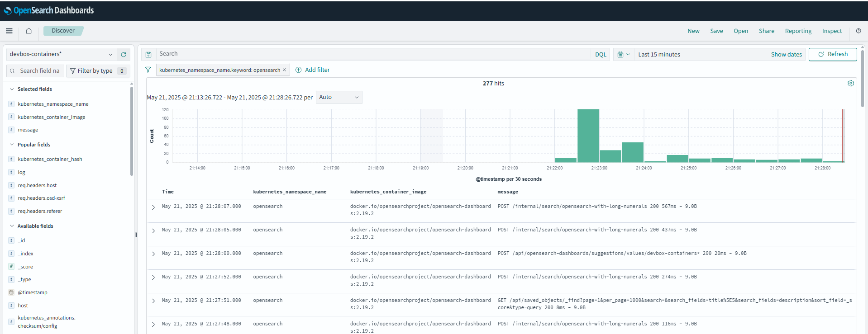Click the sidebar fields list scrollbar
This screenshot has width=868, height=334.
coord(132,131)
